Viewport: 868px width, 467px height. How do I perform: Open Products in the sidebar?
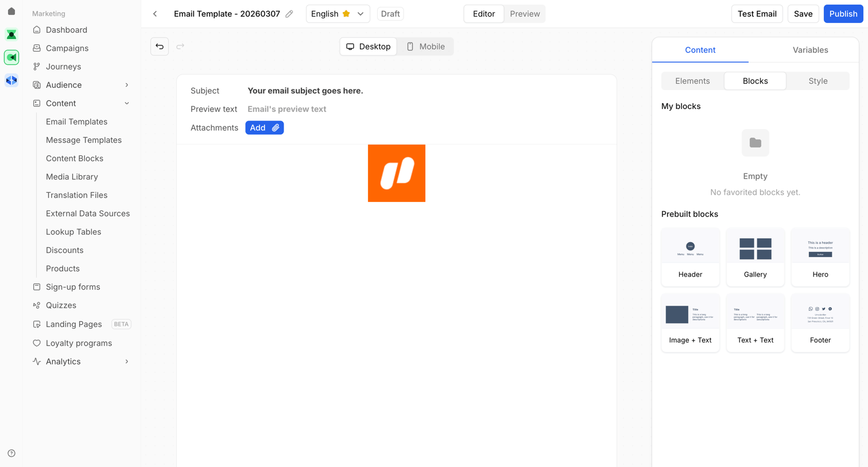(x=63, y=268)
